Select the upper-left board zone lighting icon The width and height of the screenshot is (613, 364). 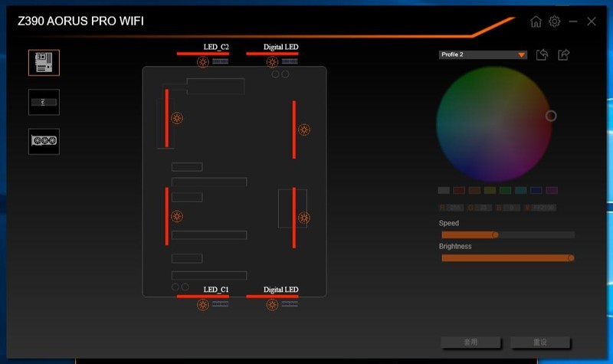pos(177,118)
